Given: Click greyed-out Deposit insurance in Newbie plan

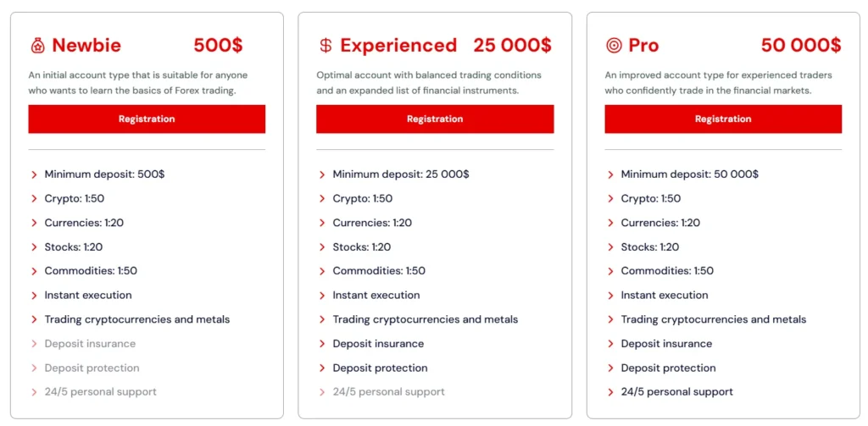Looking at the screenshot, I should point(90,344).
